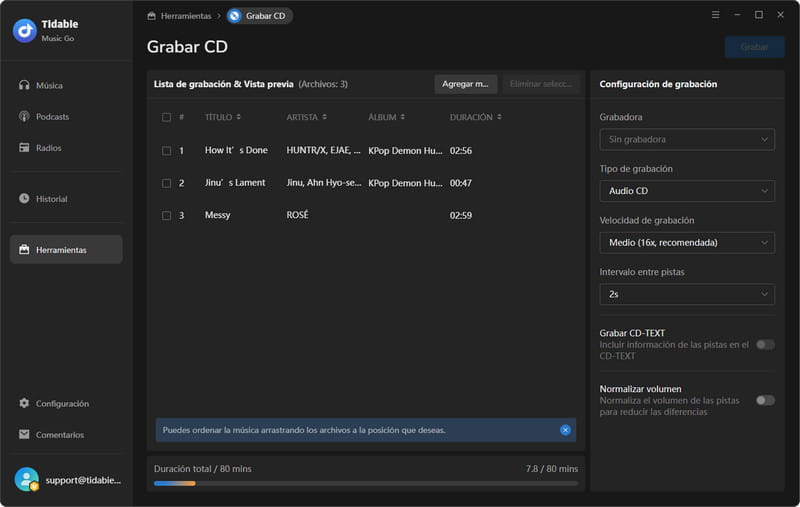Image resolution: width=800 pixels, height=507 pixels.
Task: Enable the Normalizar volumen toggle
Action: [765, 400]
